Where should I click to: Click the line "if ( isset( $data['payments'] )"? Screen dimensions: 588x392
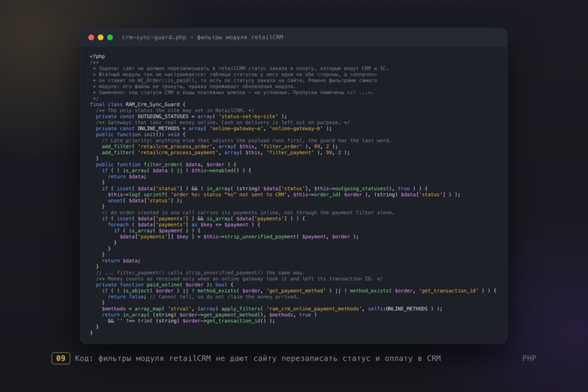point(204,218)
